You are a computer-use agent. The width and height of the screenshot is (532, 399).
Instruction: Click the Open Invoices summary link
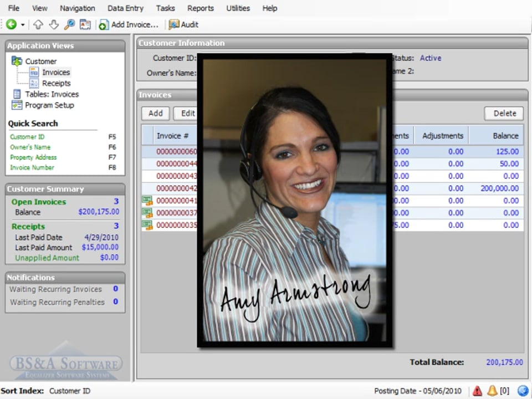(39, 202)
